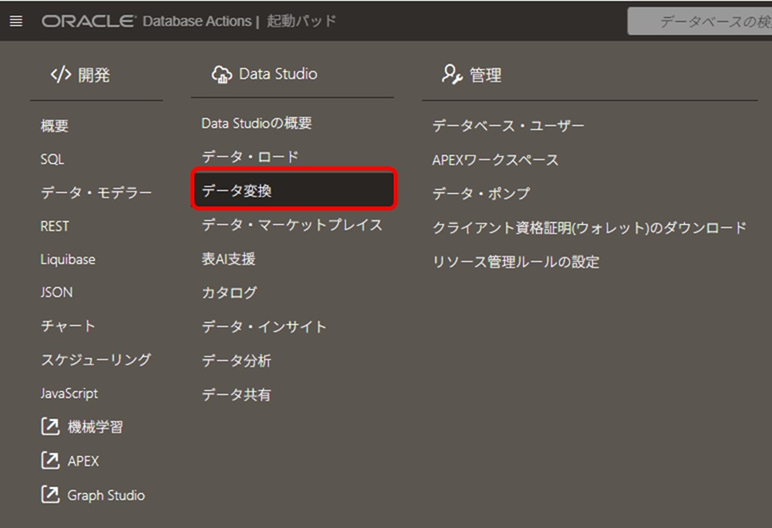Click the Oracle logo in header
The height and width of the screenshot is (528, 772).
(x=89, y=21)
